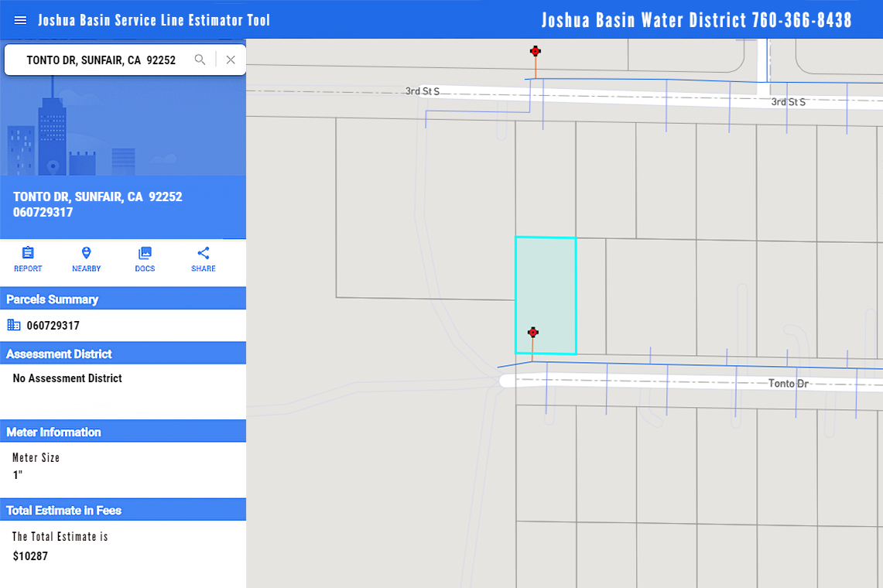This screenshot has width=883, height=588.
Task: Click the hydrant marker near 3rd St S
Action: pos(536,51)
